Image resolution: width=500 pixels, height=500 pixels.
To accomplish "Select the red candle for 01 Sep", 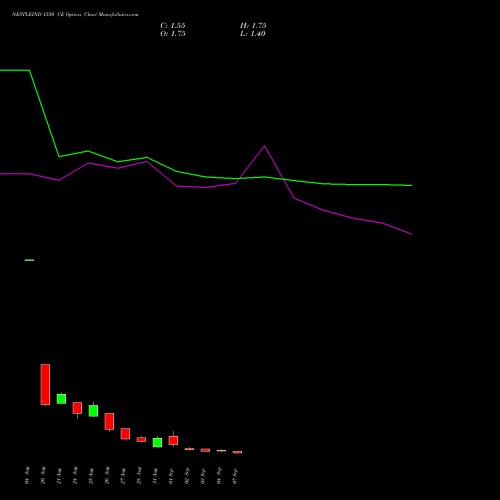I will pyautogui.click(x=173, y=440).
